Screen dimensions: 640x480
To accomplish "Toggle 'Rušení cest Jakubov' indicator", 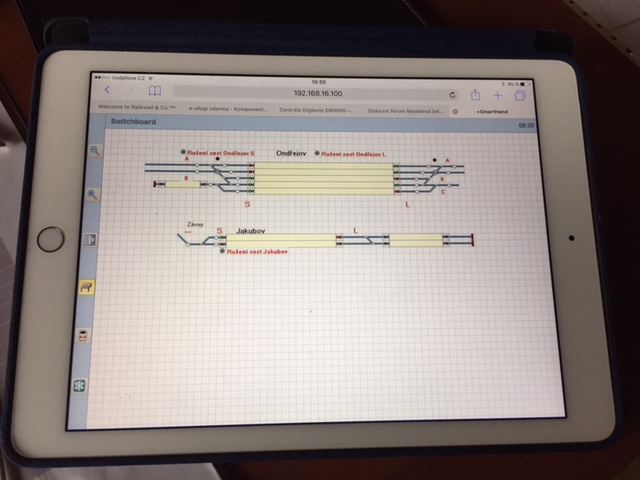I will pos(222,252).
